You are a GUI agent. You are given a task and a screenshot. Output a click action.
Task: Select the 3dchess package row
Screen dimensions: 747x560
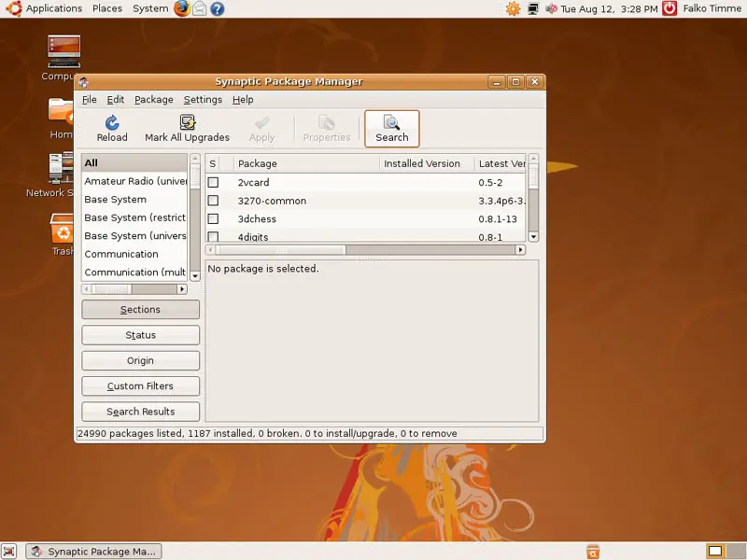366,219
